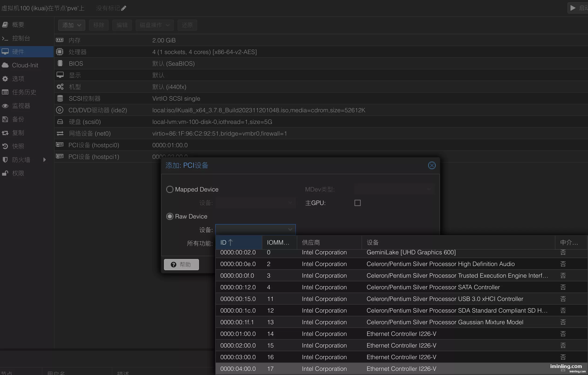The height and width of the screenshot is (375, 588).
Task: Open the 复制 replication icon
Action: (5, 133)
